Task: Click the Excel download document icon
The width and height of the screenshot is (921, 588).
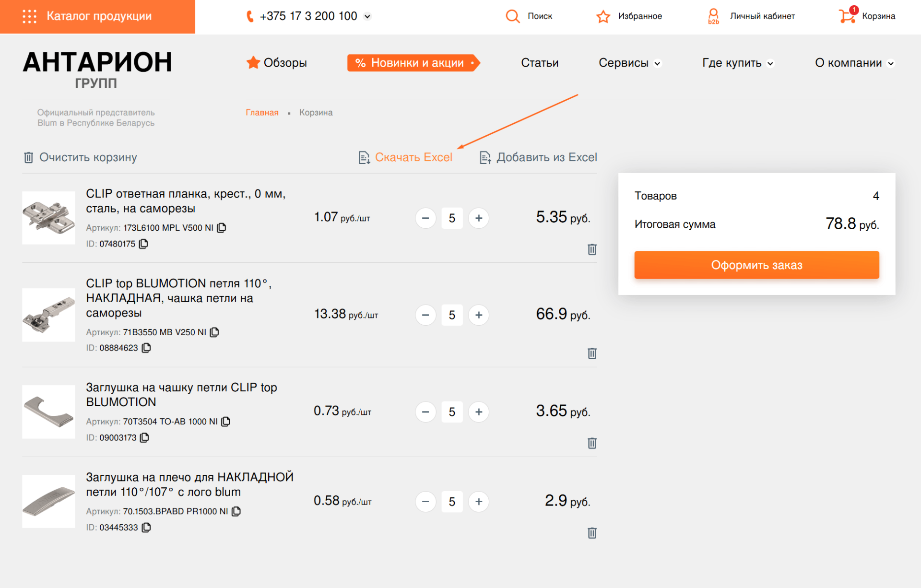Action: coord(364,157)
